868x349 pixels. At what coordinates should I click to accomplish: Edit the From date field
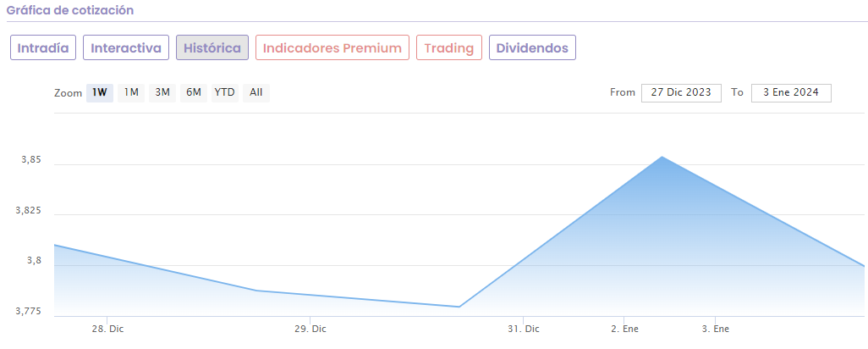(x=681, y=92)
